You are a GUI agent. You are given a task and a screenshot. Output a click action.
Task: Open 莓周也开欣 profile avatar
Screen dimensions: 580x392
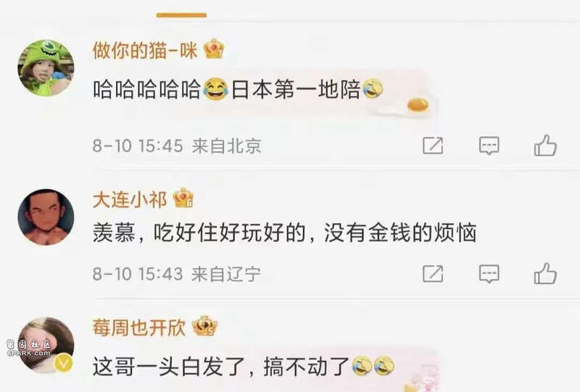click(46, 345)
